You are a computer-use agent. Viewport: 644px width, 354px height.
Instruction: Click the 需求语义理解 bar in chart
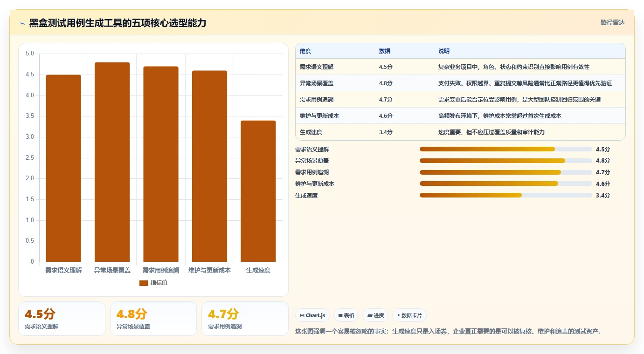(63, 168)
